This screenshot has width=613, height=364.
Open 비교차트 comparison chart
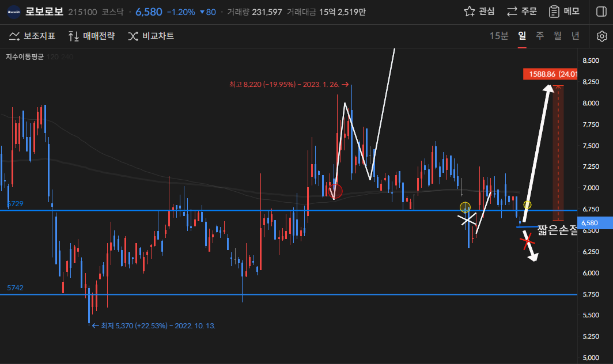tap(151, 36)
